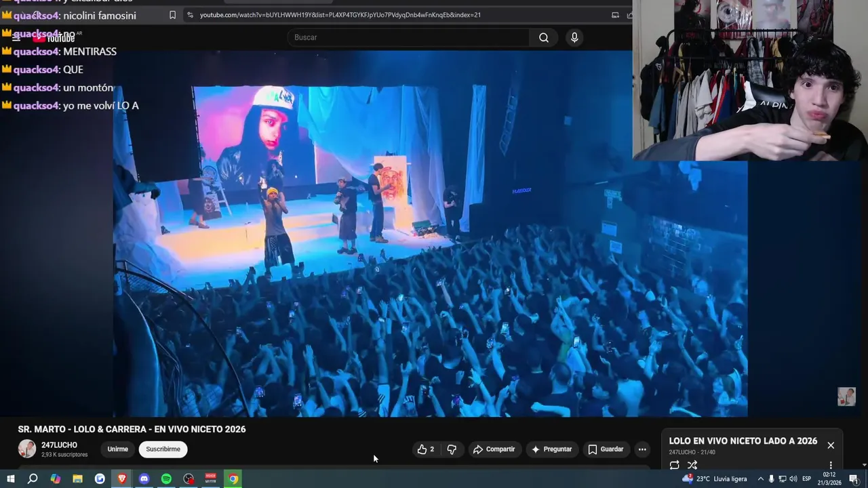This screenshot has height=488, width=868.
Task: Click the video title SR. MARTO text
Action: click(x=132, y=429)
